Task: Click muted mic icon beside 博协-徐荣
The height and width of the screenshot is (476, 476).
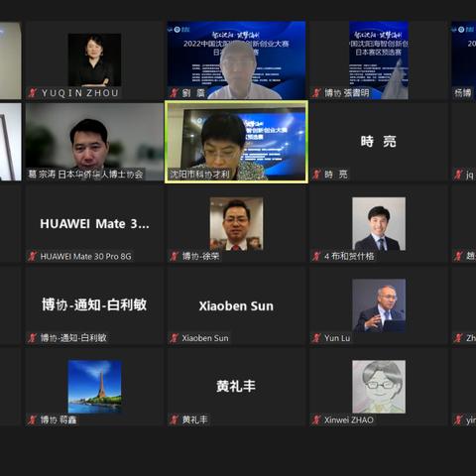Action: 175,256
